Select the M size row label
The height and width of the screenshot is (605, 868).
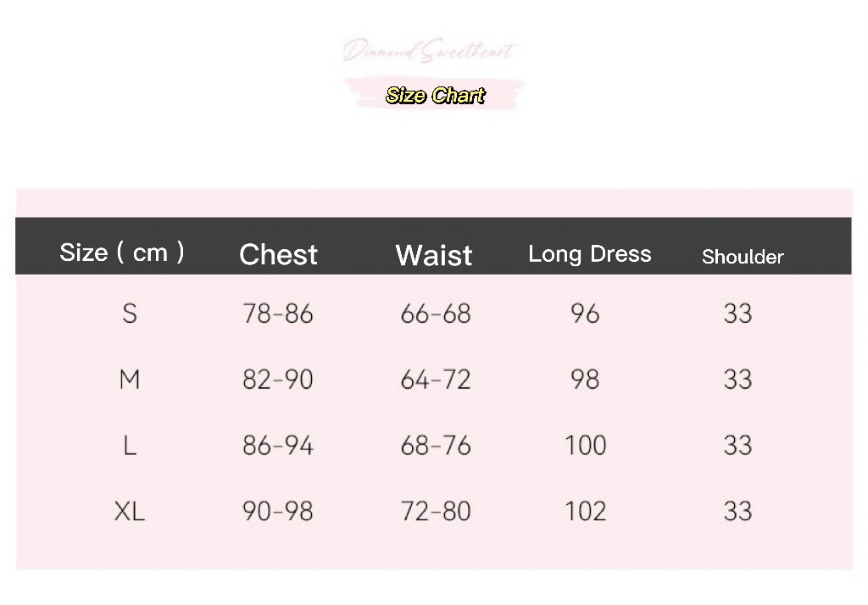129,380
